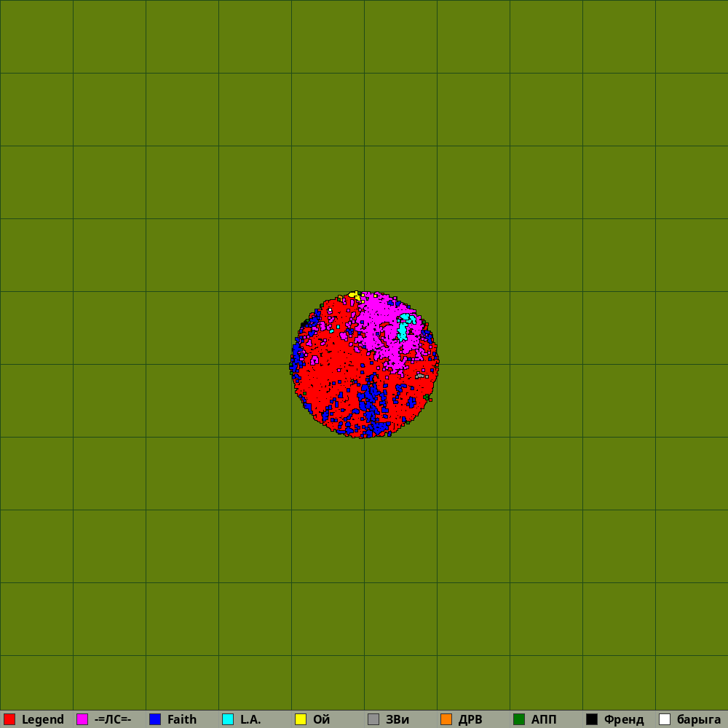Click the green АПП color swatch
The width and height of the screenshot is (728, 728).
519,719
